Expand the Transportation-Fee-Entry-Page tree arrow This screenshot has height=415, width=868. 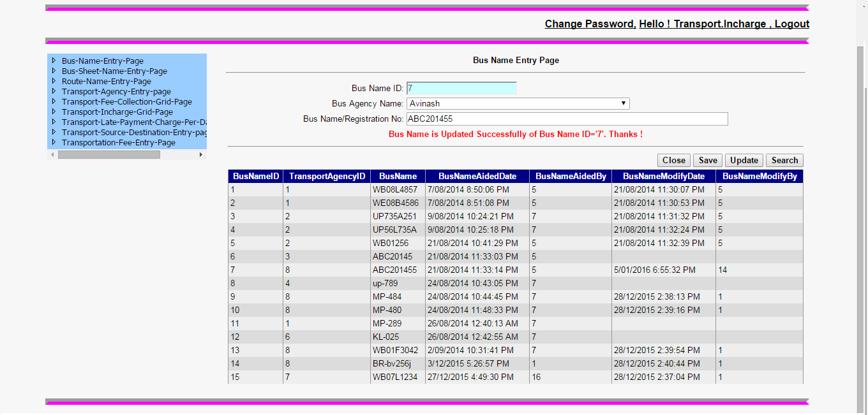coord(54,142)
